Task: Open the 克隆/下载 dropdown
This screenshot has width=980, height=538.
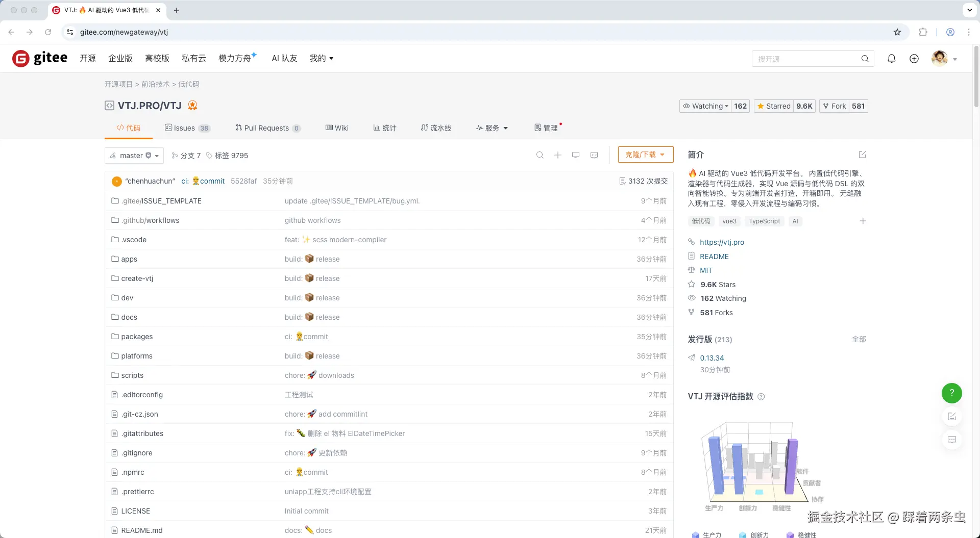Action: [x=645, y=155]
